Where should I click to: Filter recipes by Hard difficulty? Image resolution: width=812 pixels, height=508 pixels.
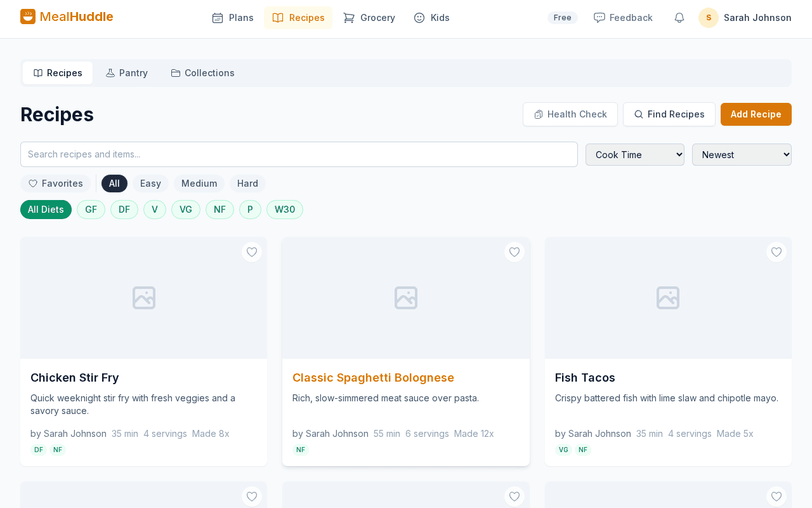click(247, 184)
